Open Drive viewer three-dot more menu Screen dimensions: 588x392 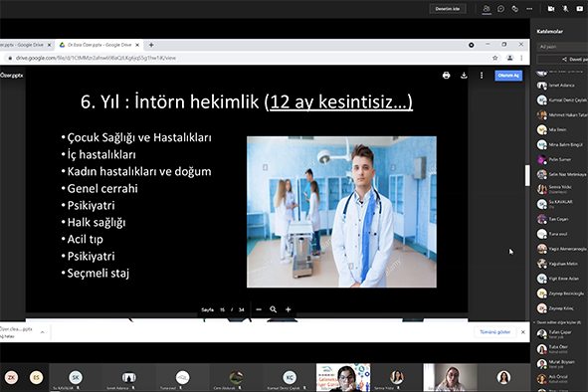[x=482, y=76]
